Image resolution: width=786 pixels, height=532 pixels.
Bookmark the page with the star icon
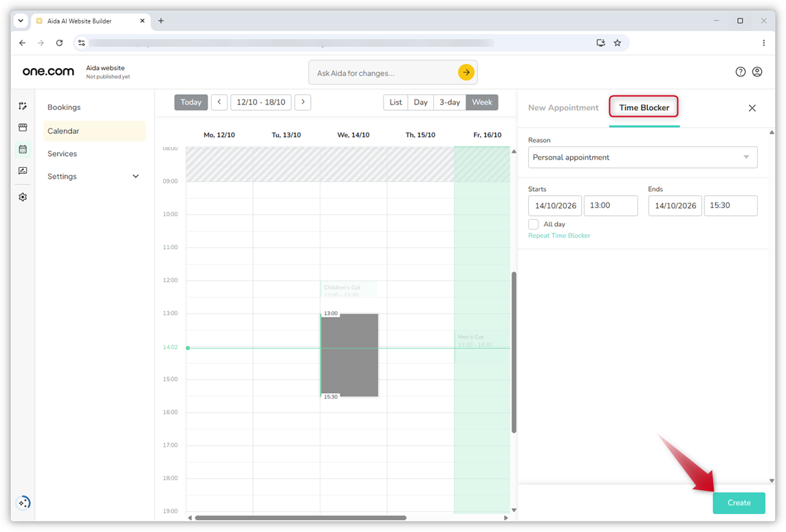[617, 43]
